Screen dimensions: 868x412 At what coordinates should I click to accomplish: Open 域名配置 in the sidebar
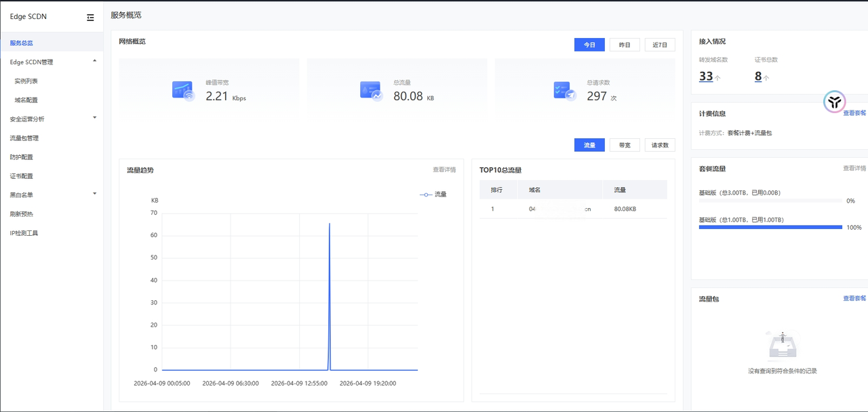[26, 100]
